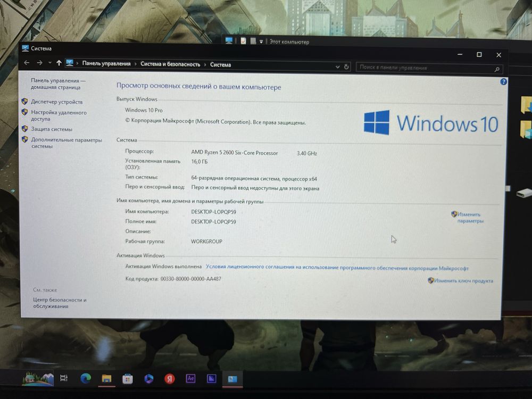Viewport: 532px width, 399px height.
Task: Focus the Поиск в панели управления field
Action: pos(429,68)
